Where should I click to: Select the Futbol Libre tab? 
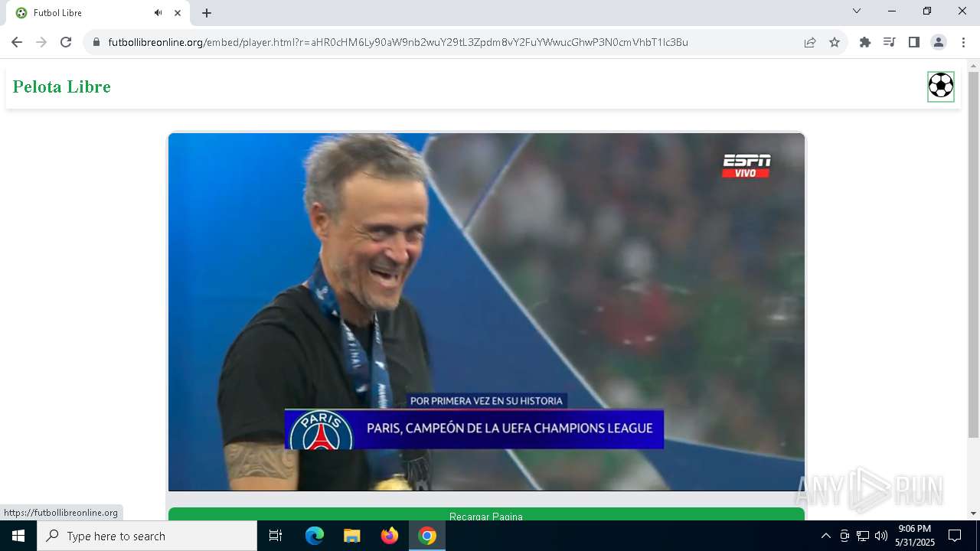(x=98, y=13)
